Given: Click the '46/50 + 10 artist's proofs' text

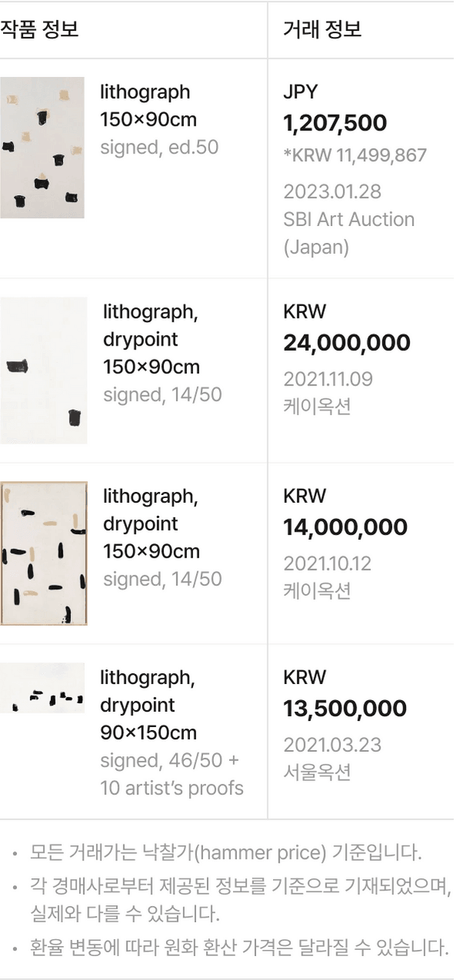Looking at the screenshot, I should pyautogui.click(x=171, y=774).
